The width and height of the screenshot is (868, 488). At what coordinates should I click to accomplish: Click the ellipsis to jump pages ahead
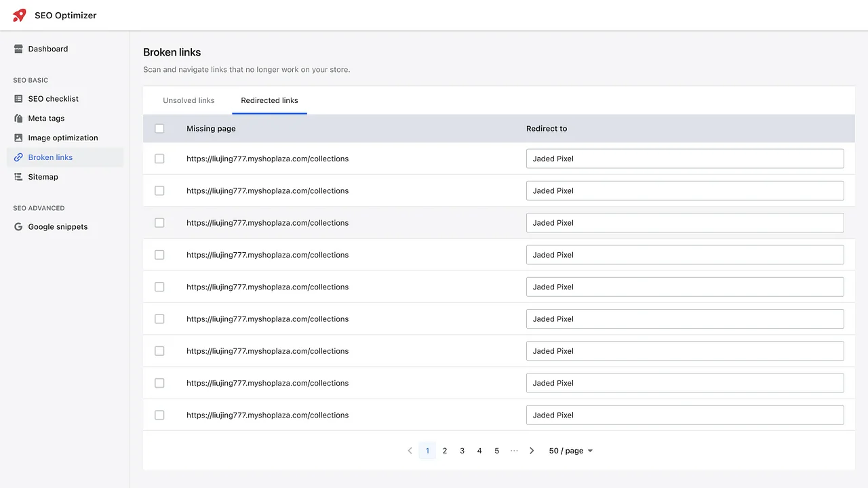tap(514, 451)
